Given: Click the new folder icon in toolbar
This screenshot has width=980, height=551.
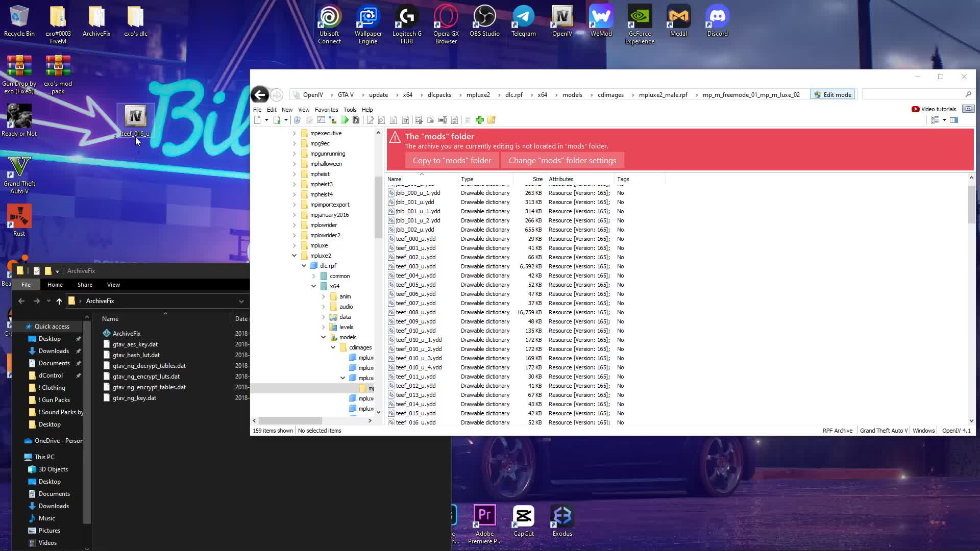Looking at the screenshot, I should pyautogui.click(x=492, y=120).
